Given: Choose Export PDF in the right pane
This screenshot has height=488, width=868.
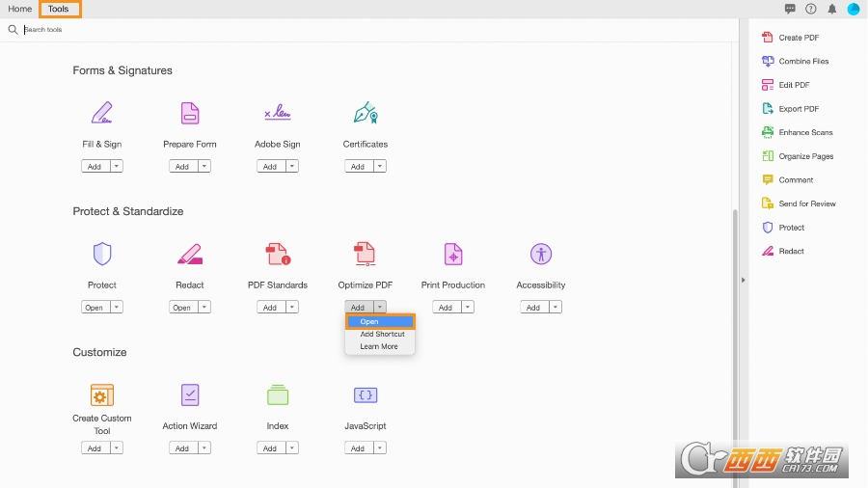Looking at the screenshot, I should tap(791, 109).
